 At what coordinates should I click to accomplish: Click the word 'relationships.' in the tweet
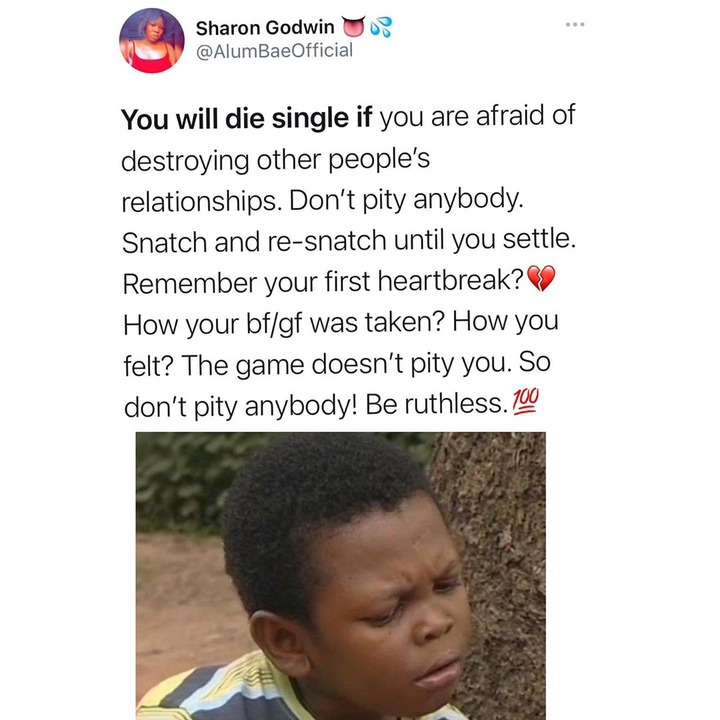click(202, 202)
